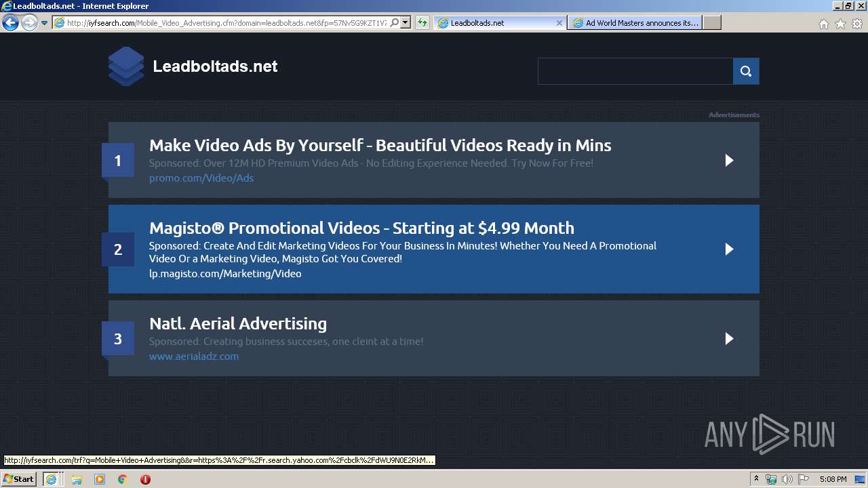Open the Leadboltads.net site title

pyautogui.click(x=215, y=66)
